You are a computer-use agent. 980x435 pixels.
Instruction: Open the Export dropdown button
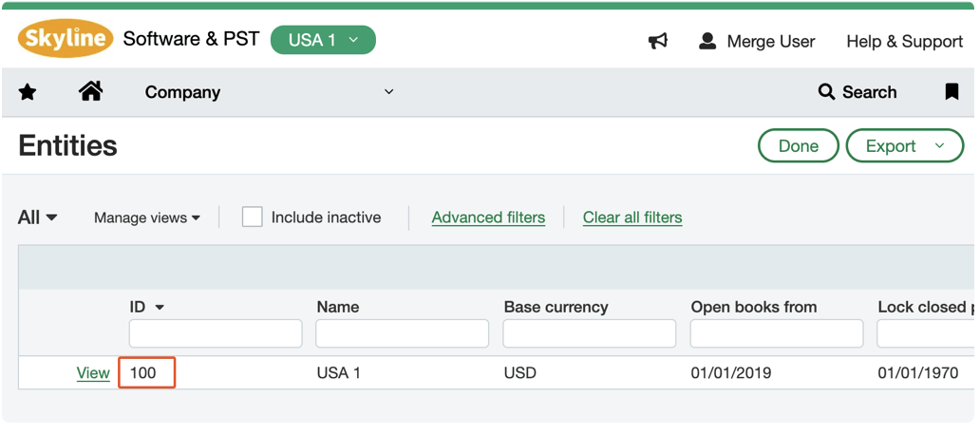(x=904, y=145)
